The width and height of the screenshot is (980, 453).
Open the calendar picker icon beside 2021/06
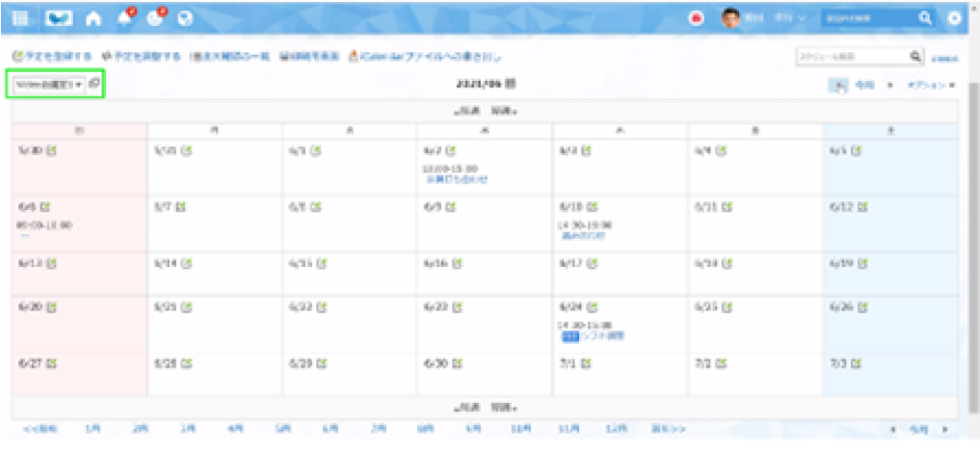(511, 83)
